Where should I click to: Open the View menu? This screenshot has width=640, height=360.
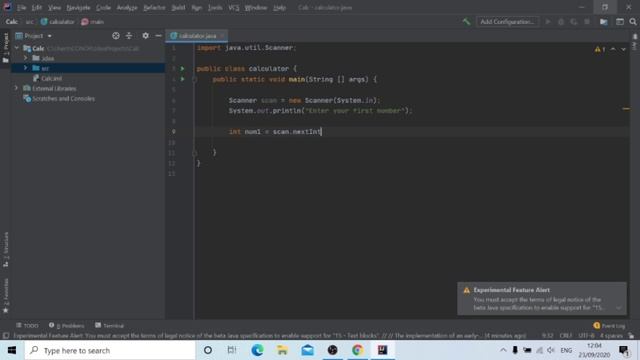(x=54, y=7)
